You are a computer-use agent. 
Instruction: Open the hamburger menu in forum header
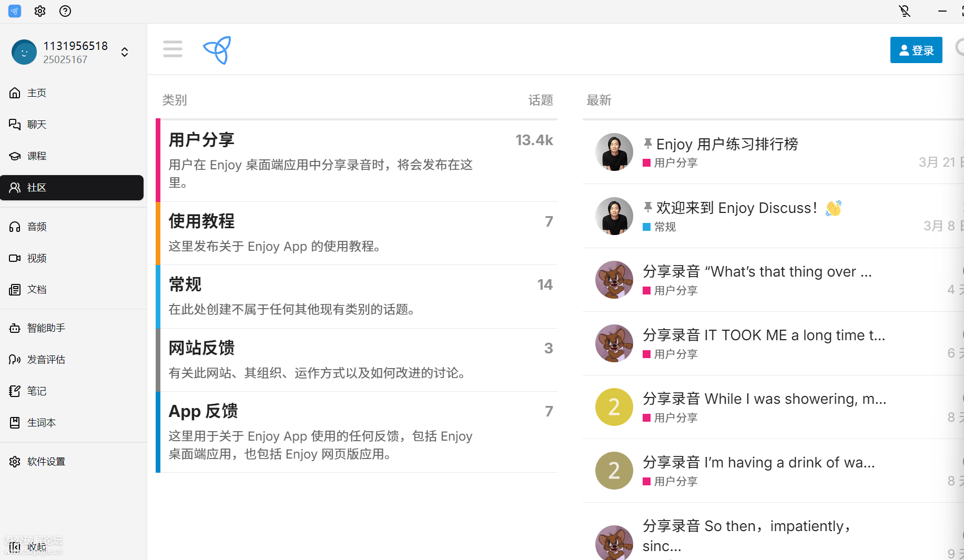(x=172, y=49)
